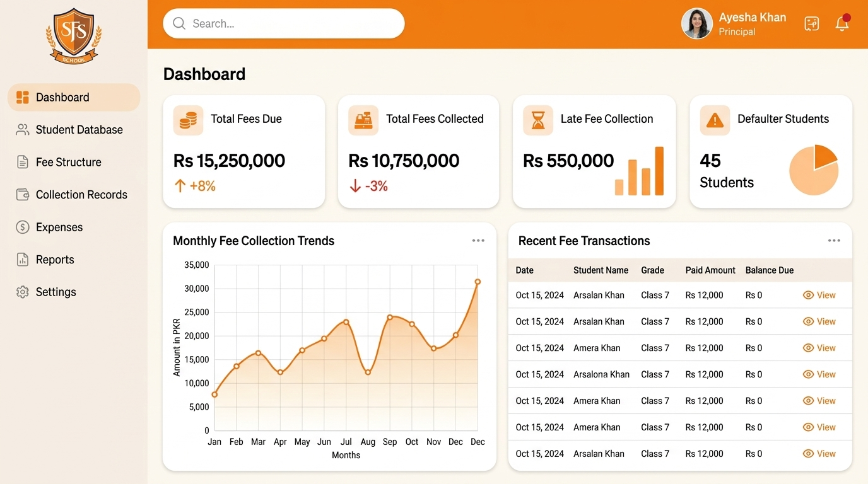Click the Student Name column header
Image resolution: width=868 pixels, height=484 pixels.
pyautogui.click(x=601, y=270)
